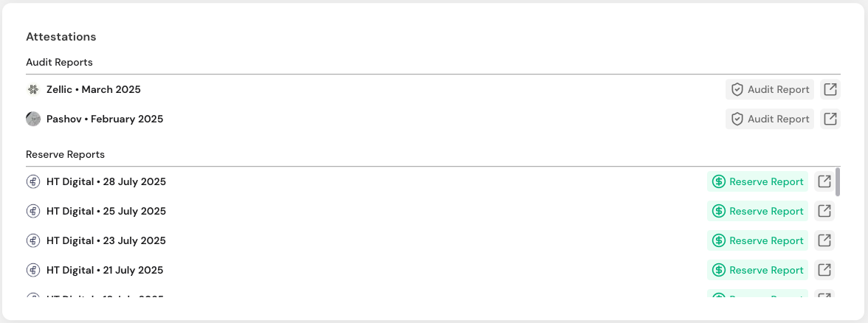
Task: Click HT Digital logo beside 23 July 2025
Action: [x=33, y=240]
